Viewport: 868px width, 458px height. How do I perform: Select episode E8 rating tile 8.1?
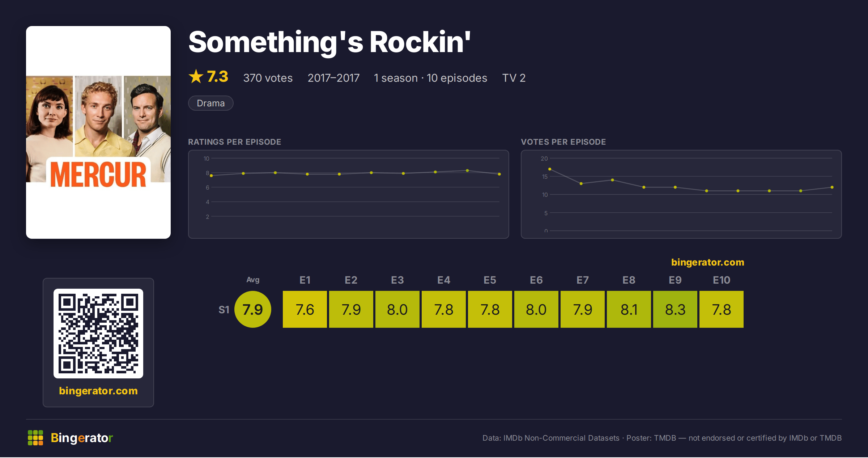pyautogui.click(x=629, y=309)
